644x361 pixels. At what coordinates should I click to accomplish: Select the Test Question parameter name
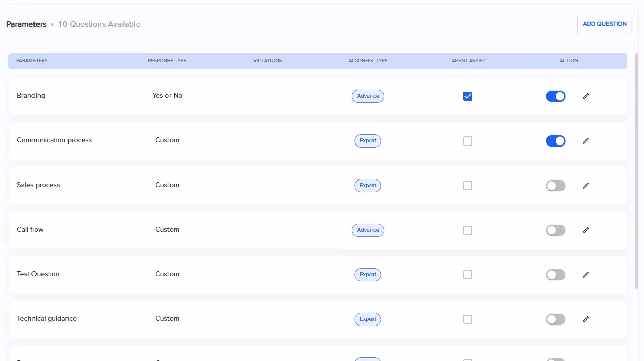pos(38,274)
